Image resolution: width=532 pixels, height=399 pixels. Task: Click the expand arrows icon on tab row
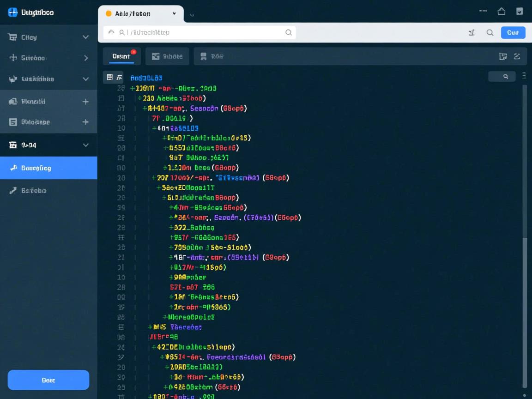pos(517,56)
